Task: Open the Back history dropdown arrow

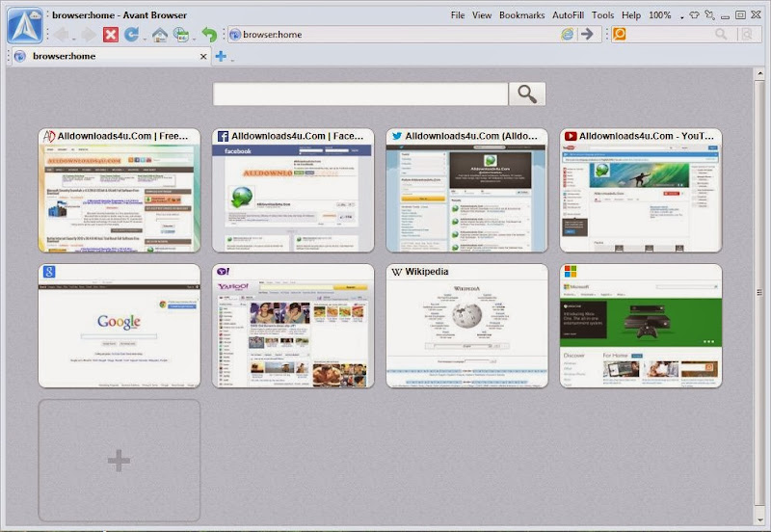Action: click(x=74, y=39)
